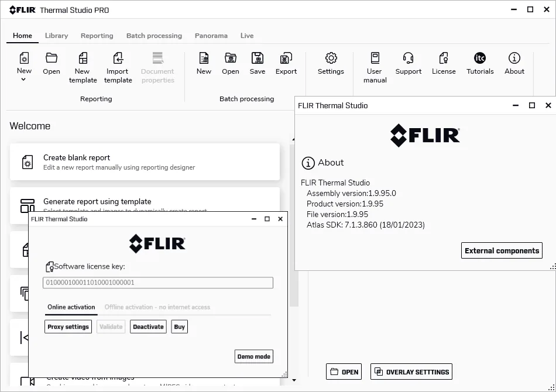This screenshot has height=392, width=556.
Task: Click Atlas SDK: 7.1.3.860 text
Action: (366, 225)
